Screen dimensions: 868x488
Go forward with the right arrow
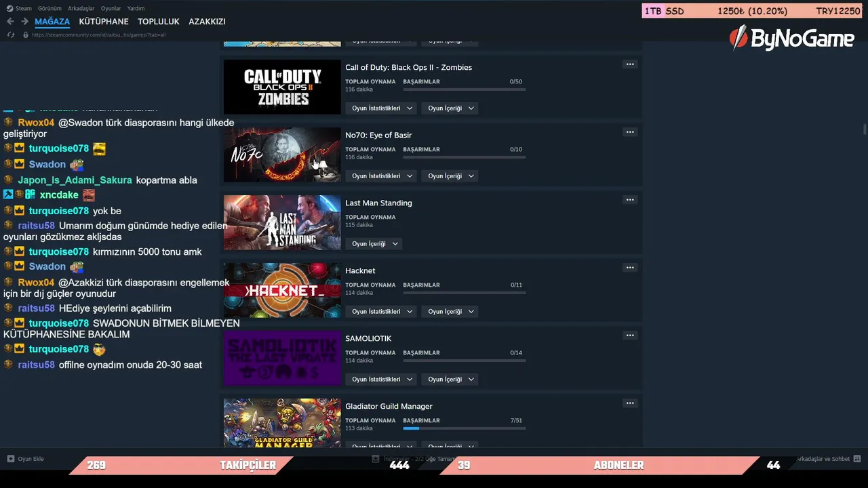click(x=24, y=22)
